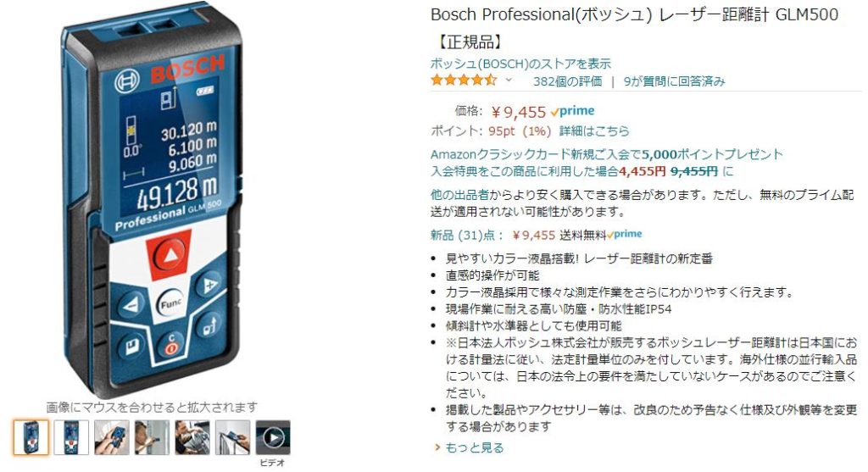
Task: Select the second product image thumbnail
Action: [x=71, y=438]
